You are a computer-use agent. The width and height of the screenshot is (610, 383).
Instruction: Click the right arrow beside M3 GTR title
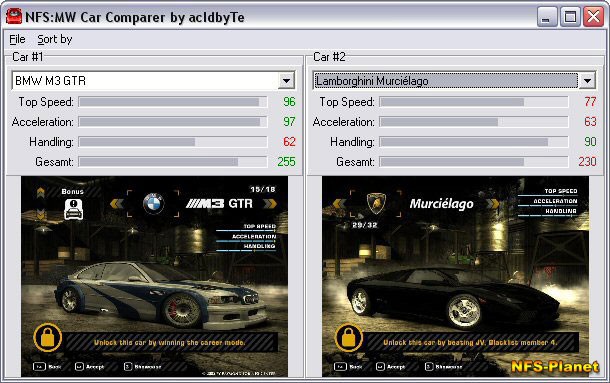click(x=270, y=204)
